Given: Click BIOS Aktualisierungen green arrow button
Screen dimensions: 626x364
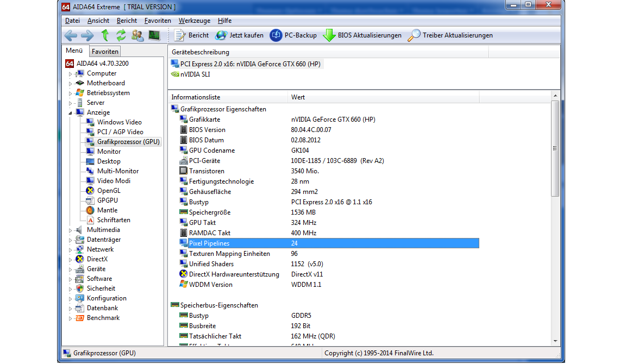Looking at the screenshot, I should [362, 35].
